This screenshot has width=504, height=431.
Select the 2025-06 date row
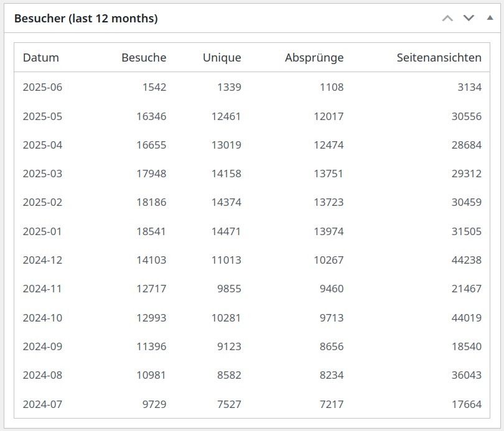pos(252,87)
